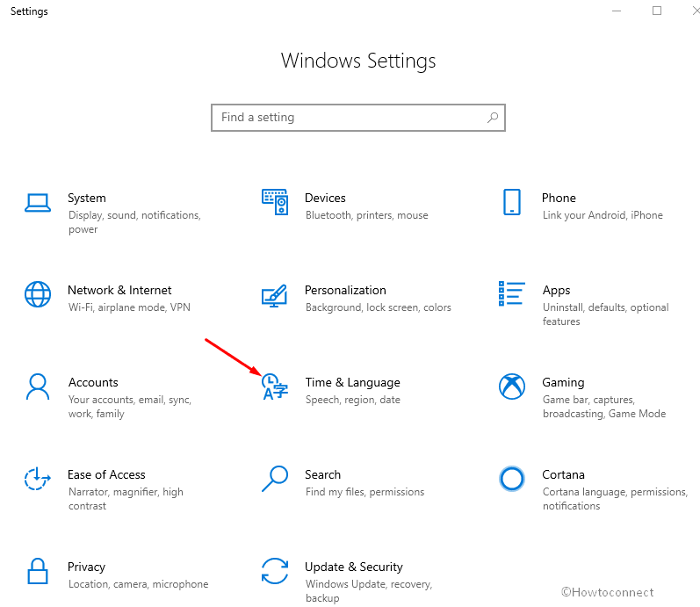This screenshot has height=607, width=700.
Task: Maximize the Settings window
Action: pyautogui.click(x=657, y=11)
